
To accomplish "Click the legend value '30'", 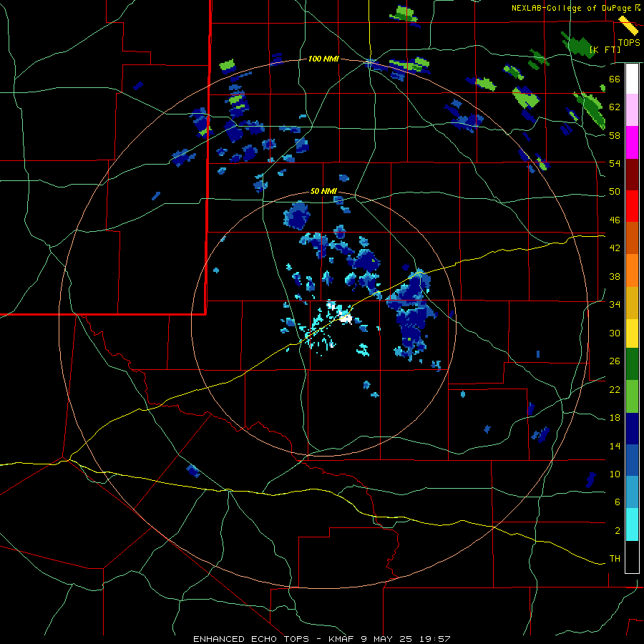I will (x=615, y=333).
